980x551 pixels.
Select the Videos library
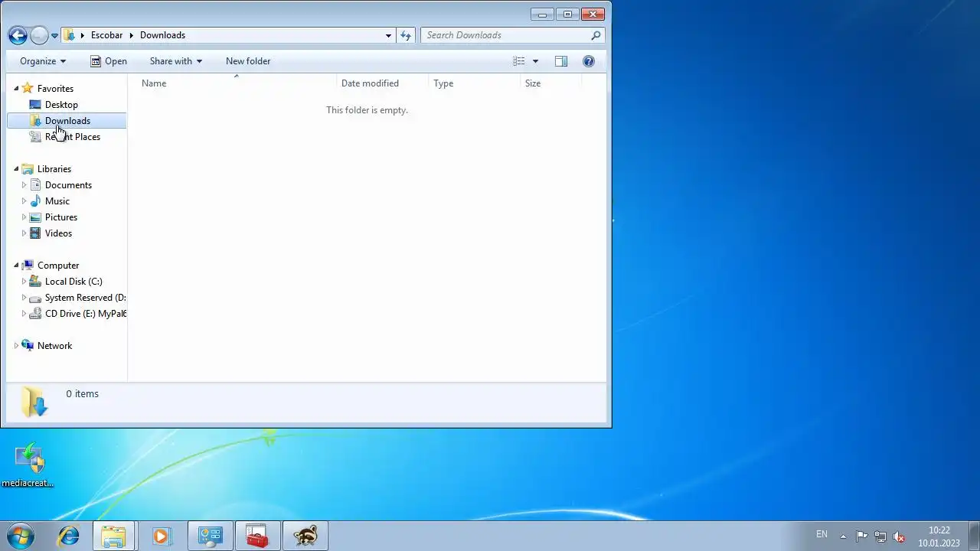(x=58, y=233)
